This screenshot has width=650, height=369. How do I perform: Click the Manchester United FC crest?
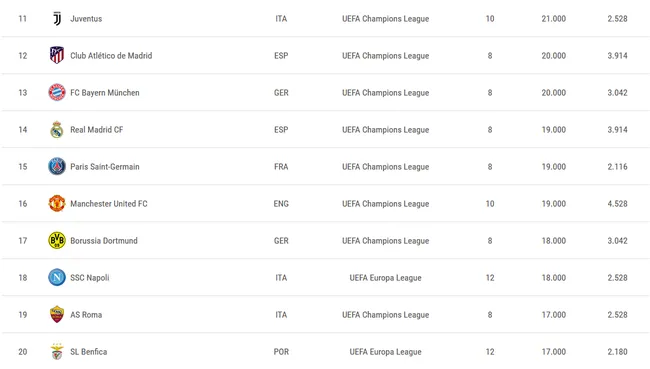coord(57,204)
